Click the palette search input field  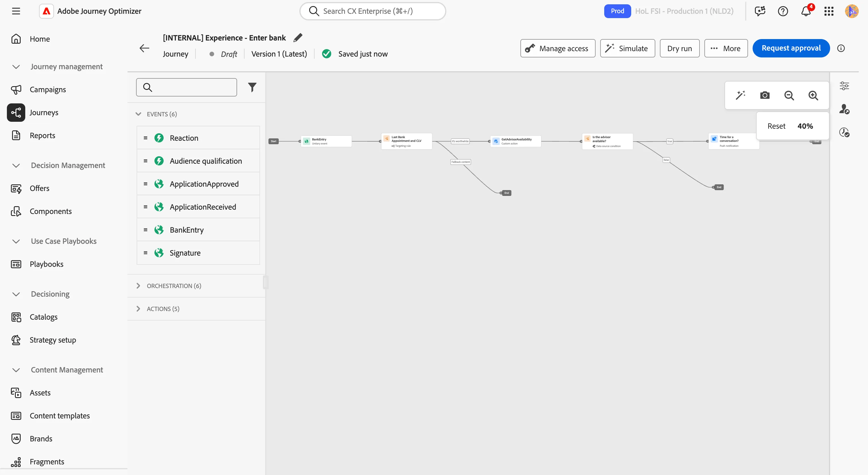click(x=186, y=87)
